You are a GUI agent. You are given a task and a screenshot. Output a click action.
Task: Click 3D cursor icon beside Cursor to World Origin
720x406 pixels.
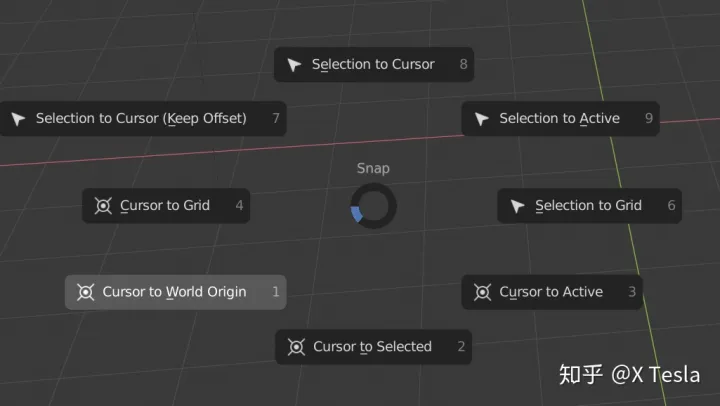click(x=85, y=292)
